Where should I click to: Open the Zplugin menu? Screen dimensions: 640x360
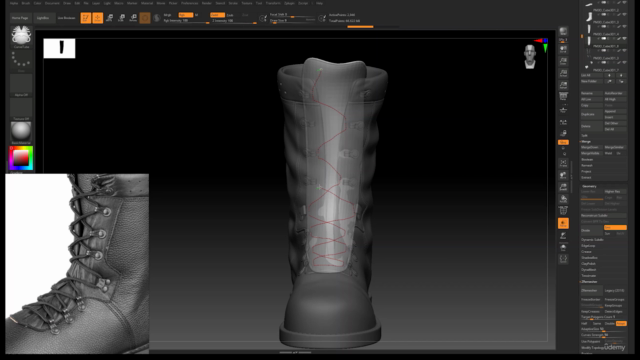[x=289, y=3]
